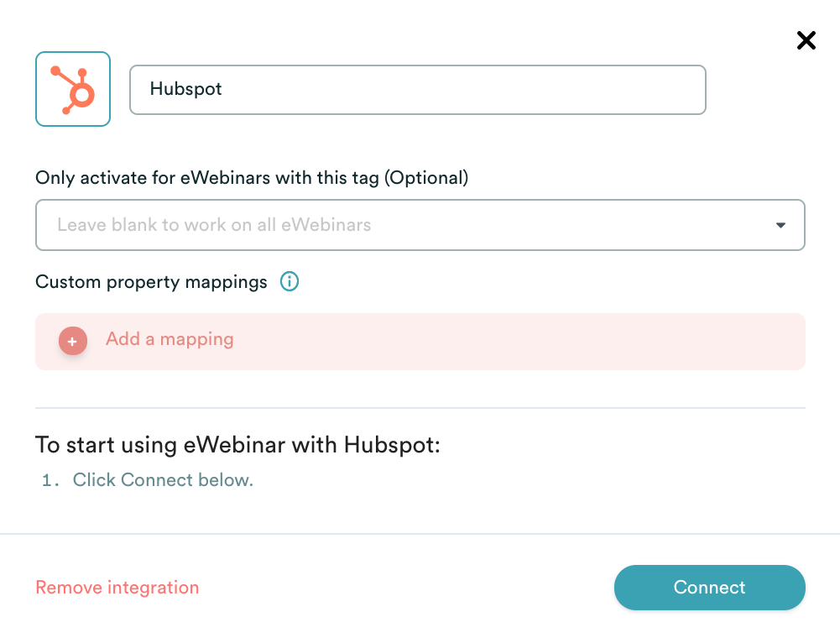The height and width of the screenshot is (638, 840).
Task: Click the Remove integration link
Action: pos(117,588)
